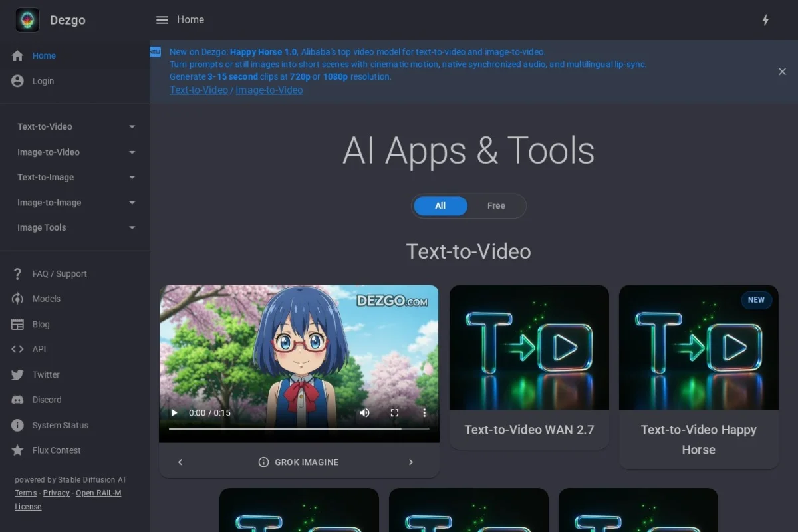Viewport: 798px width, 532px height.
Task: Click the NEW badge on Happy Horse card
Action: pos(757,300)
